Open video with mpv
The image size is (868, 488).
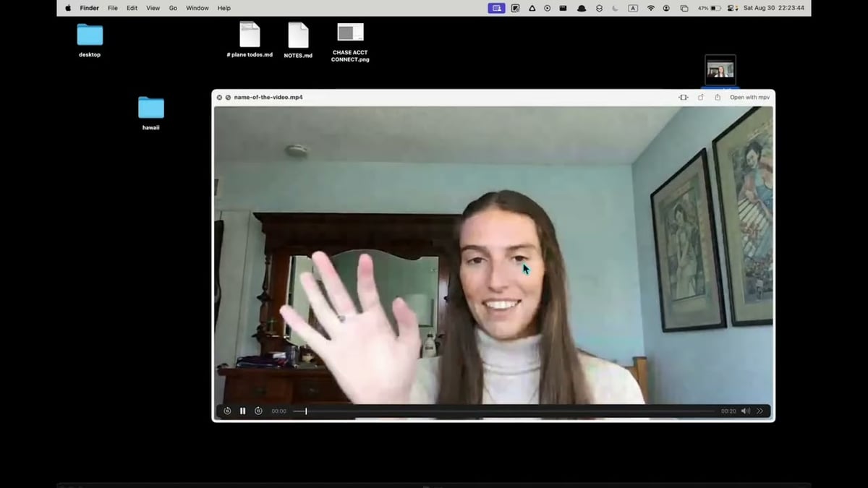749,97
